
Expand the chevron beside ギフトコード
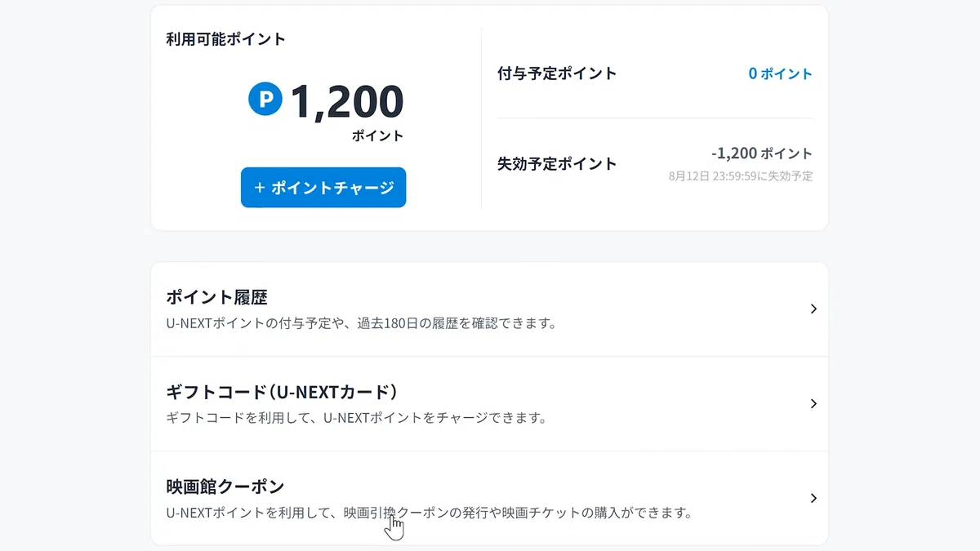pos(813,403)
